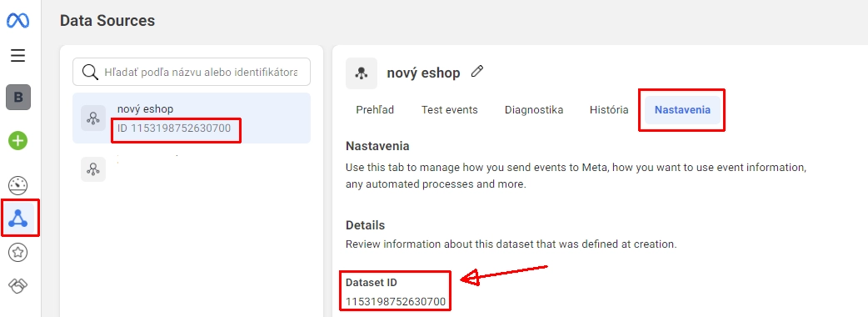Open the hamburger menu in sidebar
868x317 pixels.
(18, 55)
